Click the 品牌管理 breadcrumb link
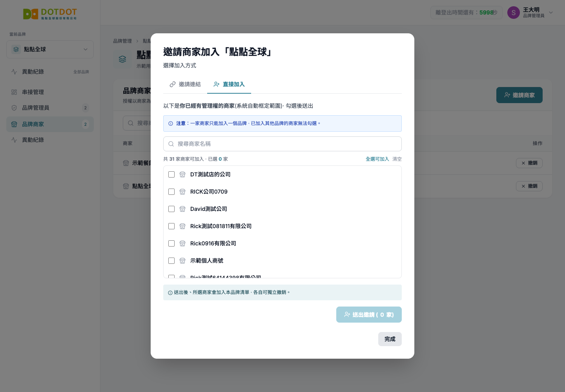The width and height of the screenshot is (565, 392). tap(122, 41)
